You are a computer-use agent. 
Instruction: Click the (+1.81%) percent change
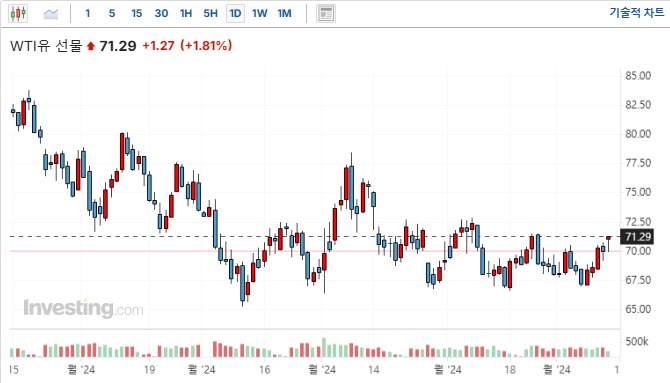tap(206, 45)
